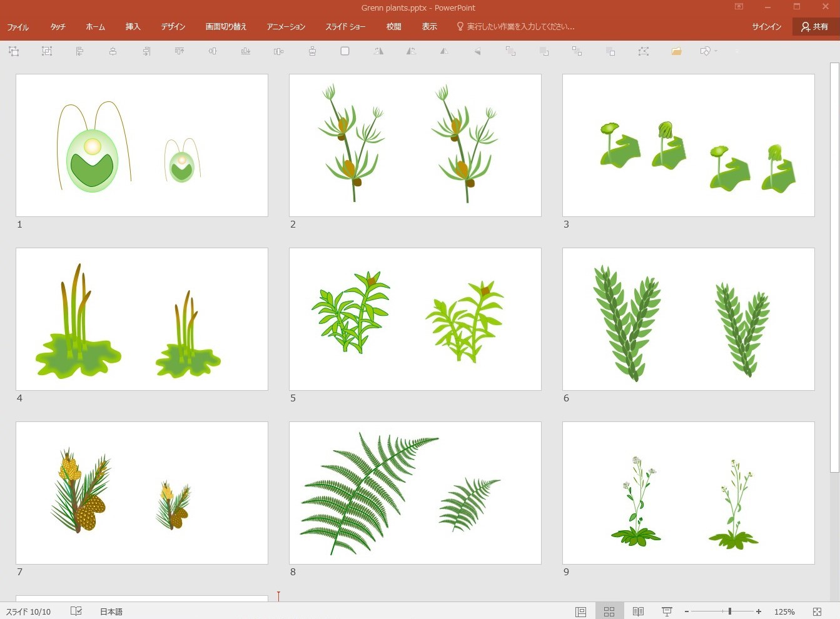
Task: Open the ファイル menu tab
Action: click(x=18, y=27)
